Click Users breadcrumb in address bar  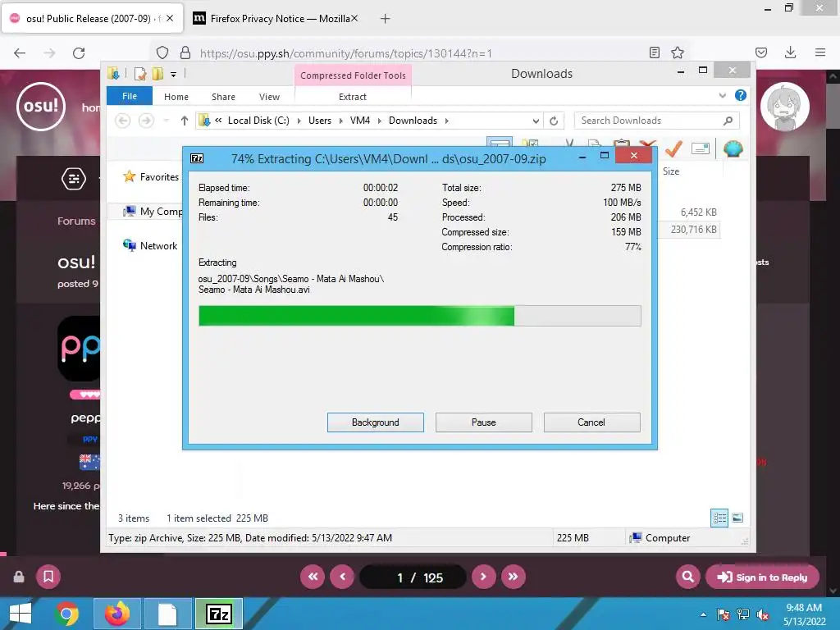coord(320,121)
